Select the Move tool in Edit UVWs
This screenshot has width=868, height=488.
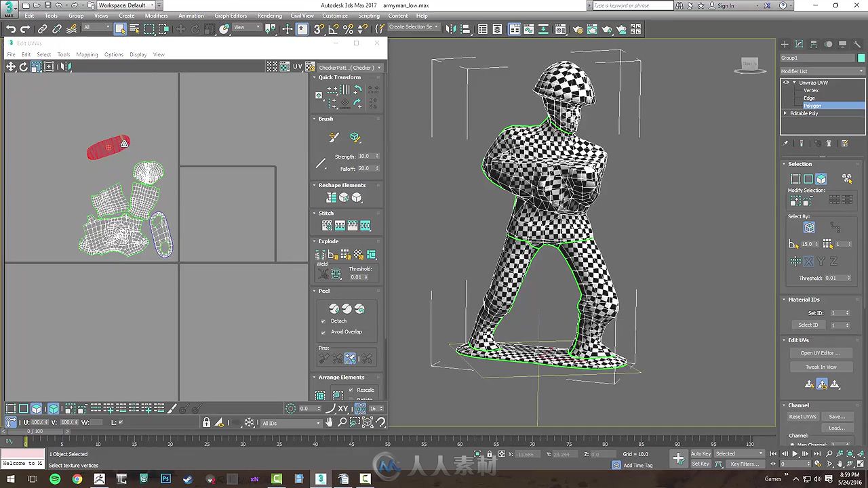pyautogui.click(x=11, y=66)
